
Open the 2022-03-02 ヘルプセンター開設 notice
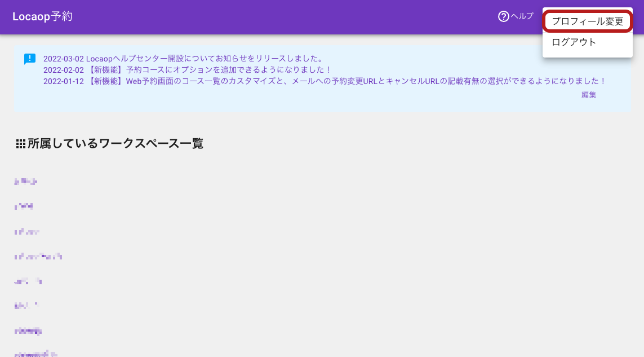point(184,59)
